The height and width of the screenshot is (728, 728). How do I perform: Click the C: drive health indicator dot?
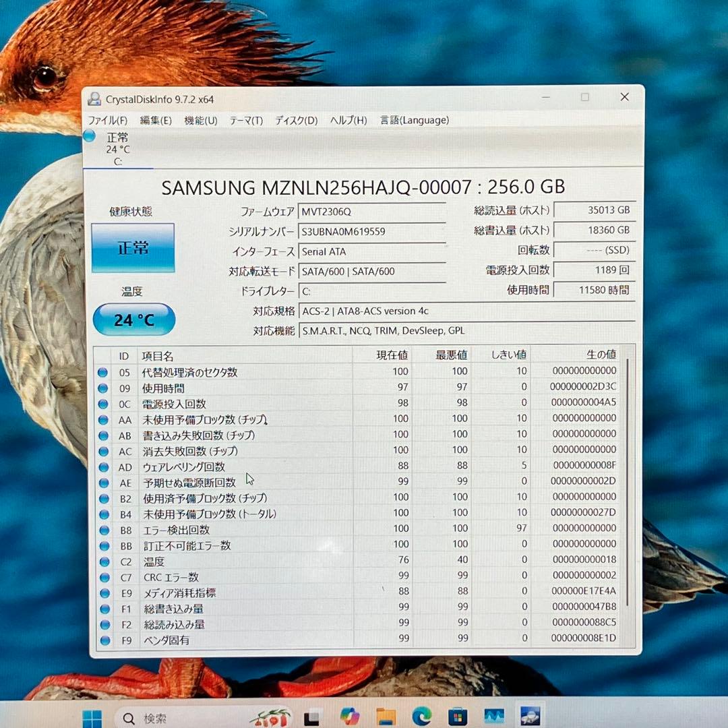point(90,136)
